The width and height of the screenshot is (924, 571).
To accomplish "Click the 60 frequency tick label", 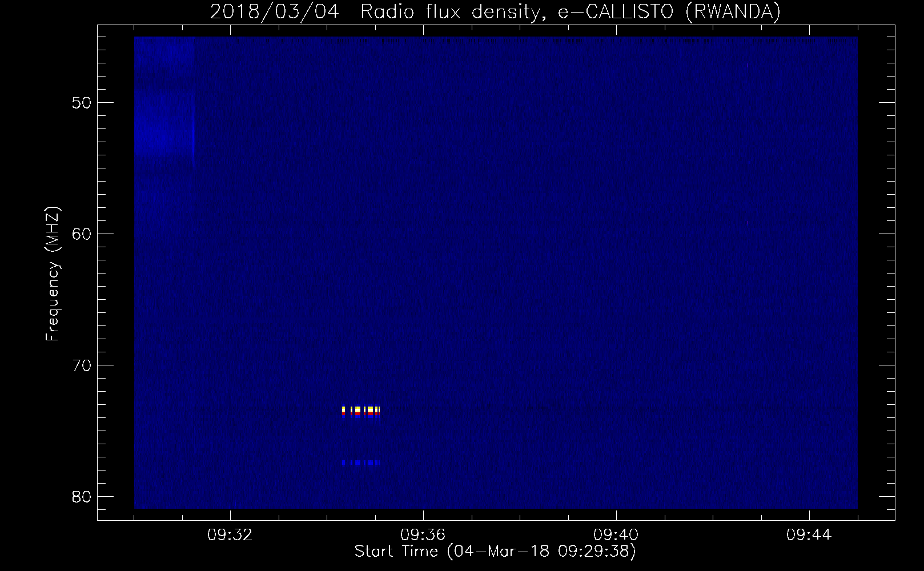I will [x=82, y=234].
